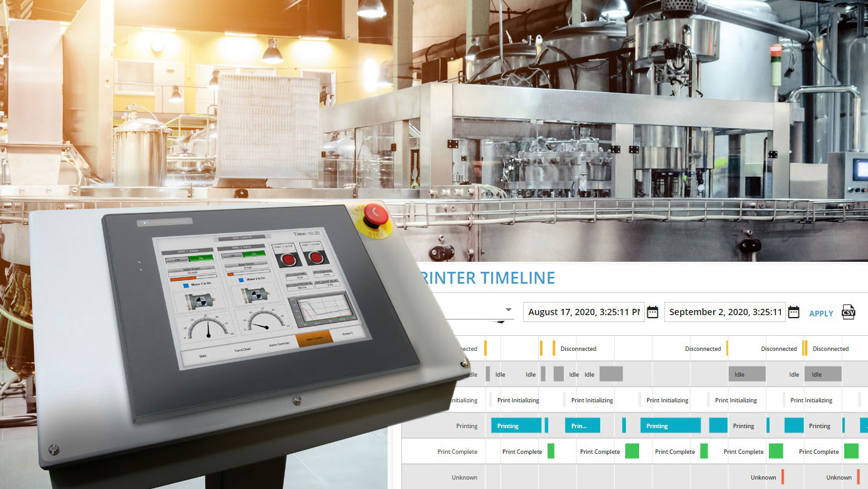The height and width of the screenshot is (489, 868).
Task: Open the start date calendar picker icon
Action: click(x=652, y=311)
